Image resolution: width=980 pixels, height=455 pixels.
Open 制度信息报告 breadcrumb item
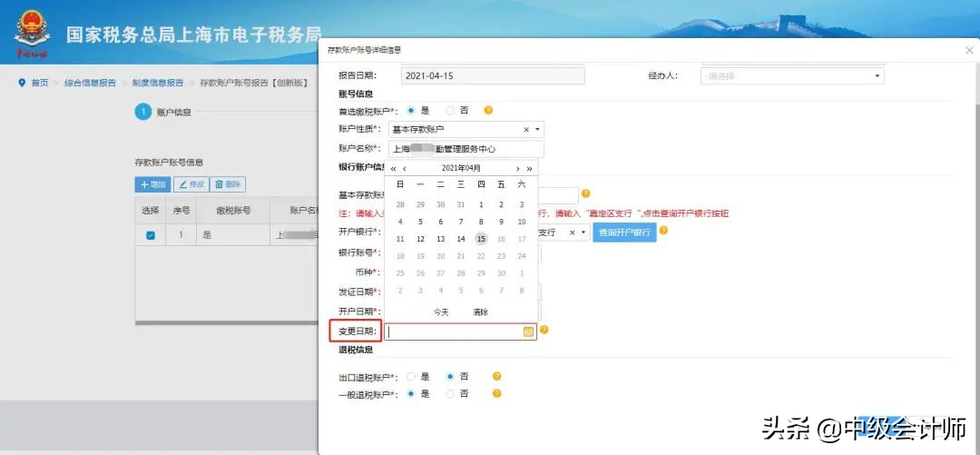[x=158, y=83]
